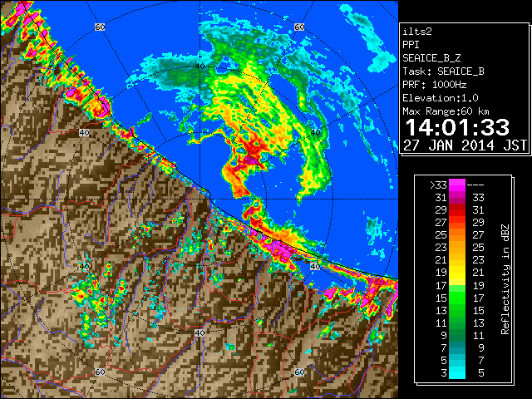Click the '40' range label north of radar center
Screen dimensions: 532x399
tap(199, 66)
